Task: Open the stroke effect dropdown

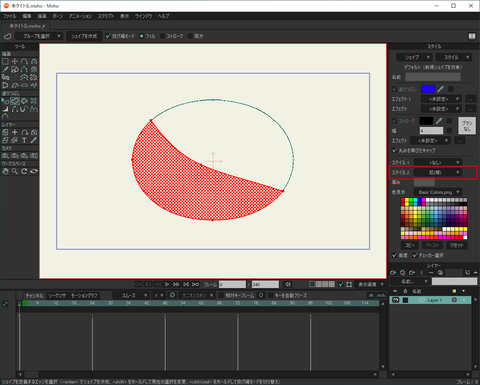Action: coord(430,141)
